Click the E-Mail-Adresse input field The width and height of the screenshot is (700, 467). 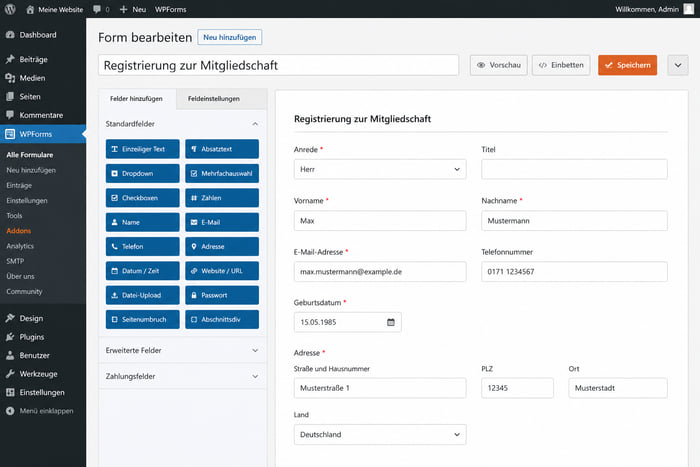pyautogui.click(x=380, y=271)
